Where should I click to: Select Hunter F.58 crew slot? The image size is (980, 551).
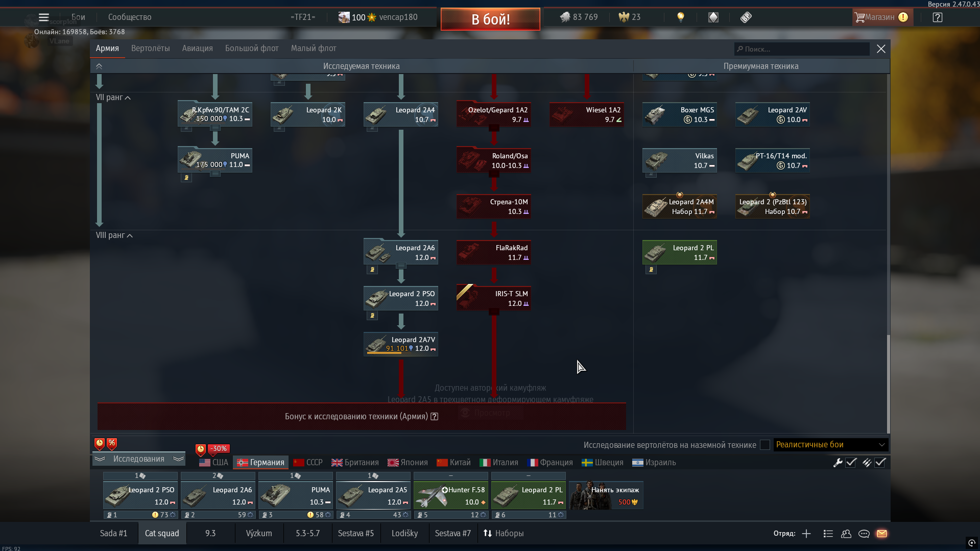click(451, 495)
